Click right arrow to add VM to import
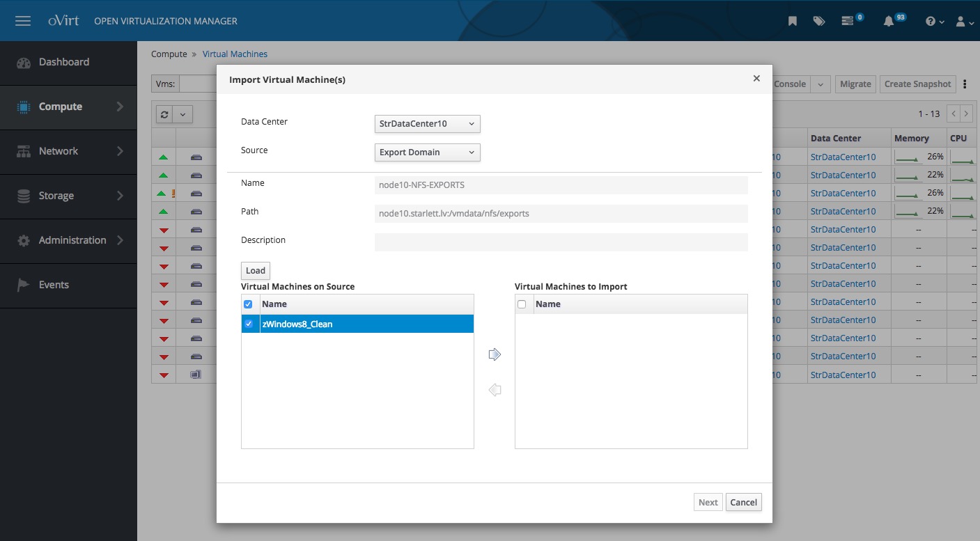This screenshot has height=541, width=980. (495, 355)
